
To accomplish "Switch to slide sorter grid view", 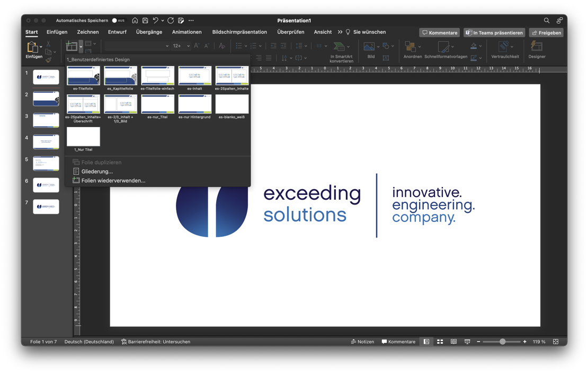I will tap(440, 342).
